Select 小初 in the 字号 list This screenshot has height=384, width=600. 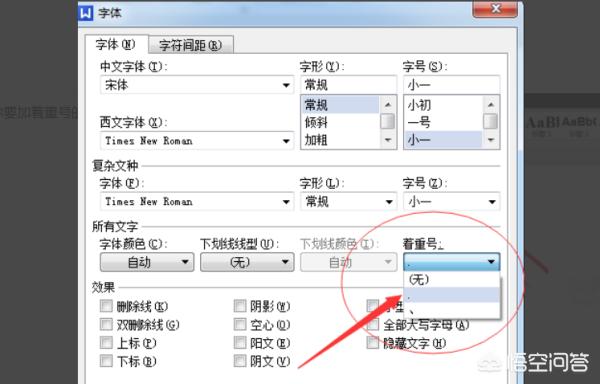443,104
